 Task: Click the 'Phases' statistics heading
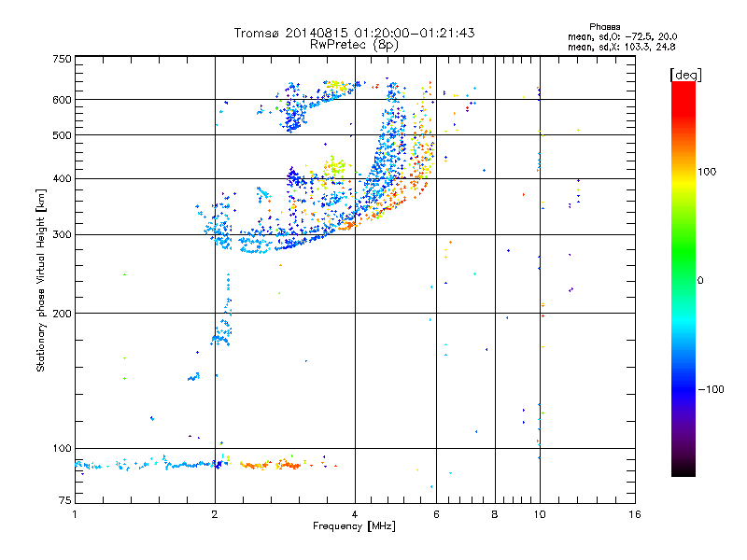[604, 27]
